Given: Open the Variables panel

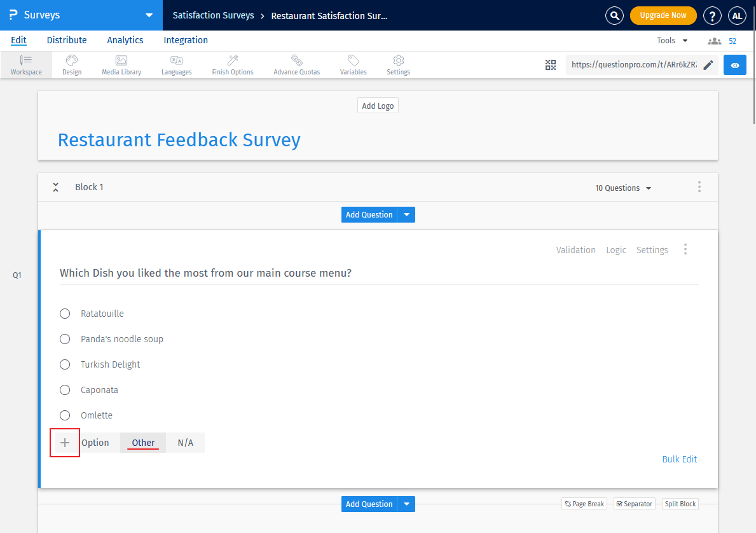Looking at the screenshot, I should (x=353, y=64).
